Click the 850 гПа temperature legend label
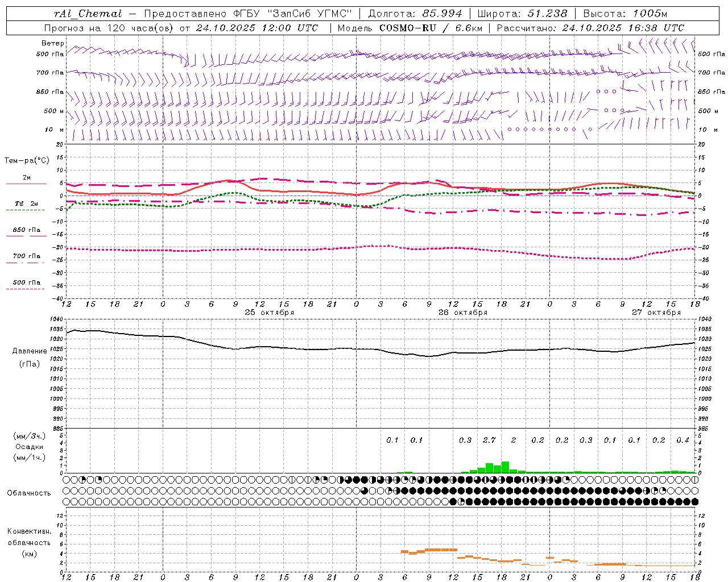Screen dimensions: 728x582 click(x=27, y=230)
